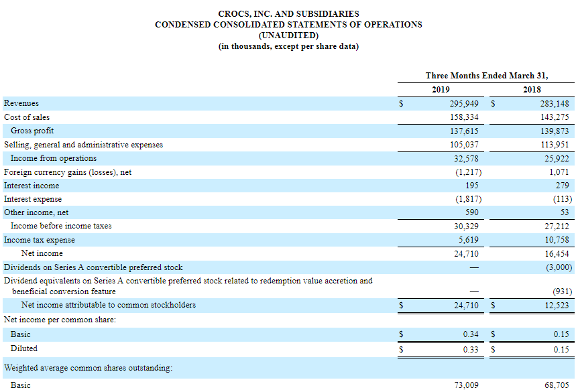The image size is (578, 392).
Task: Select attributable net income value 12,523
Action: (x=557, y=306)
